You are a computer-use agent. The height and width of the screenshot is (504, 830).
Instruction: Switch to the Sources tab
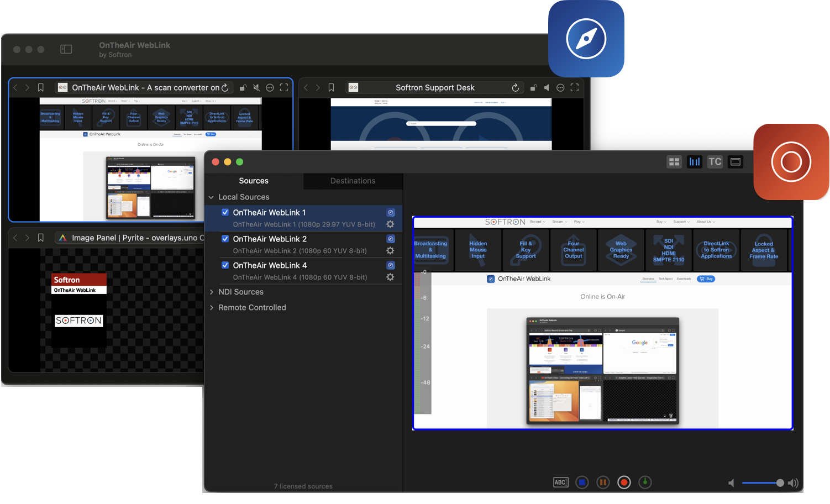(x=254, y=181)
